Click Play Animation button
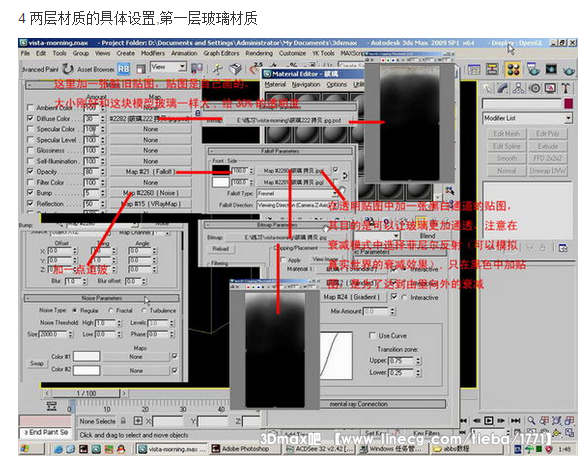This screenshot has height=456, width=581. pyautogui.click(x=489, y=420)
